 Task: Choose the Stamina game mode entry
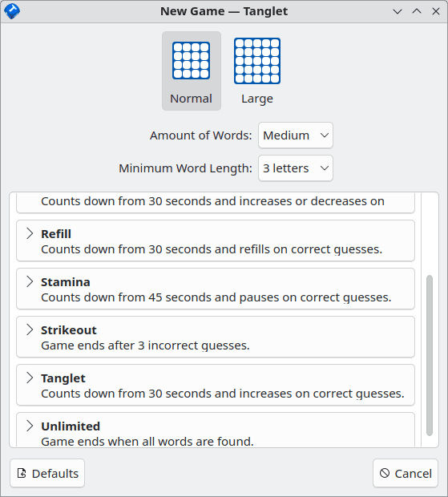coord(216,289)
